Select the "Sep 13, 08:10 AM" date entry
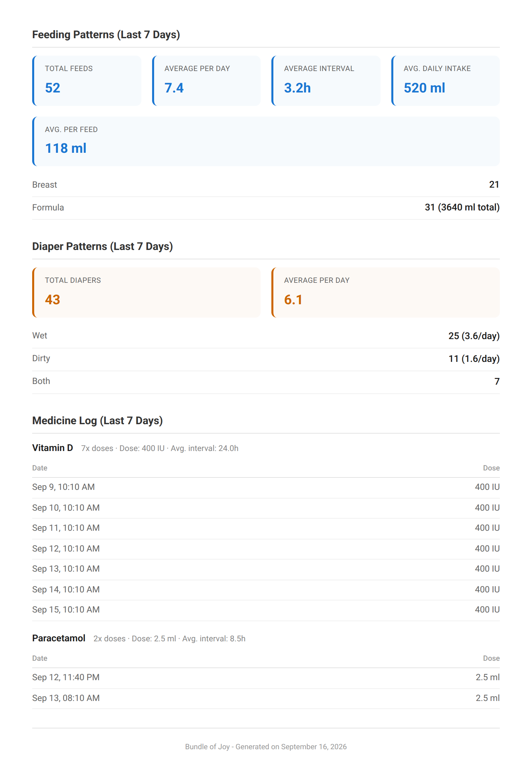Screen dimensions: 532x772 (x=66, y=698)
